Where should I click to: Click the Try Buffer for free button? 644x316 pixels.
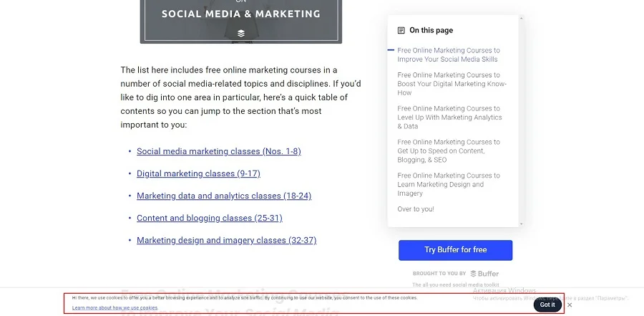(x=455, y=250)
